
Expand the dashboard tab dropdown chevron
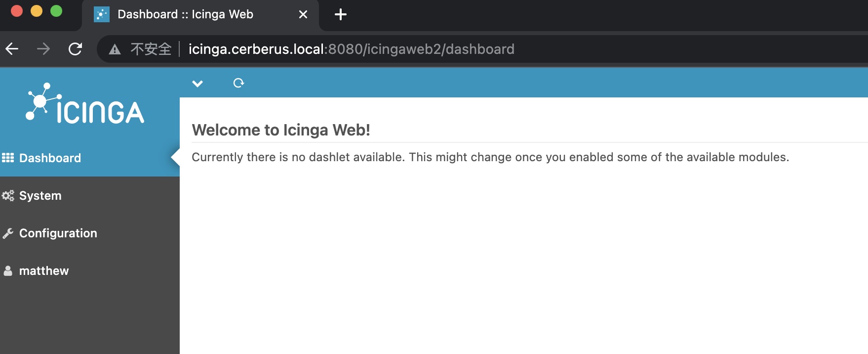point(197,83)
